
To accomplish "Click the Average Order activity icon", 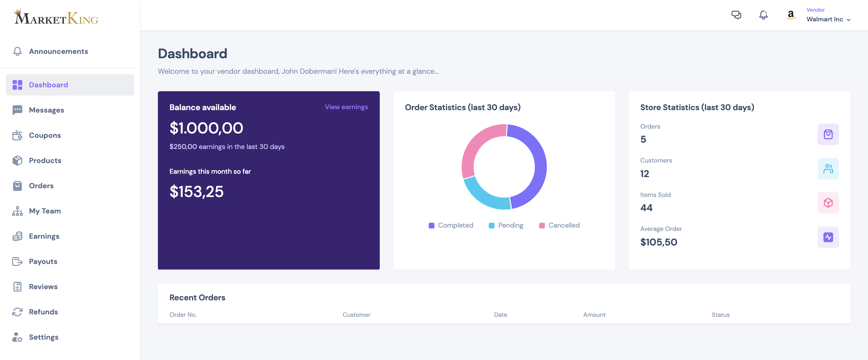I will [x=828, y=237].
